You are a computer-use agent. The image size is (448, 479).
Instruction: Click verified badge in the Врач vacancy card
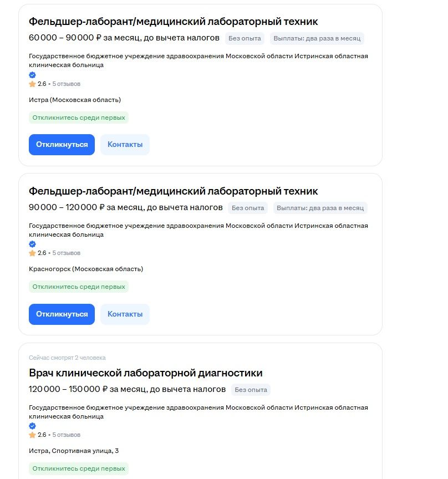(32, 426)
